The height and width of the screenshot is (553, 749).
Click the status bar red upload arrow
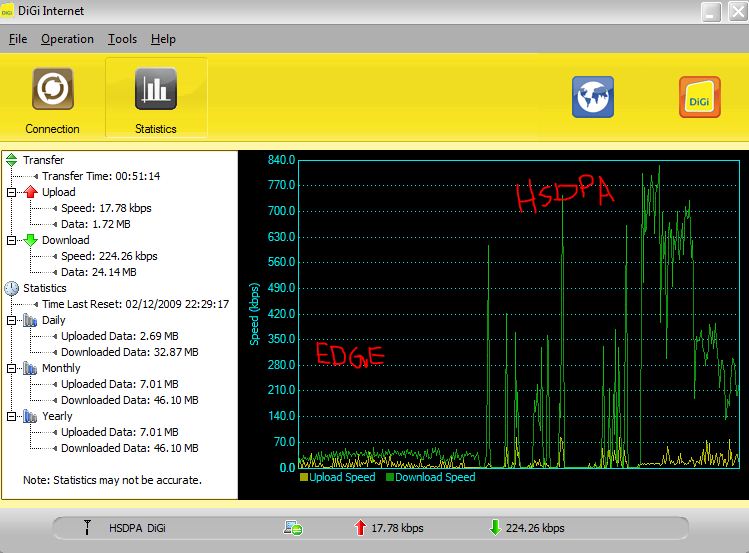361,528
